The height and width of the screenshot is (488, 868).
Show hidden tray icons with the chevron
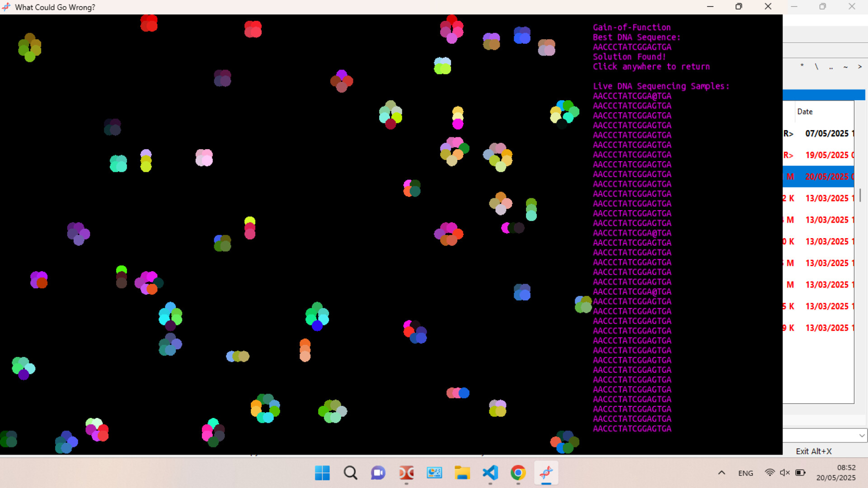pyautogui.click(x=722, y=473)
